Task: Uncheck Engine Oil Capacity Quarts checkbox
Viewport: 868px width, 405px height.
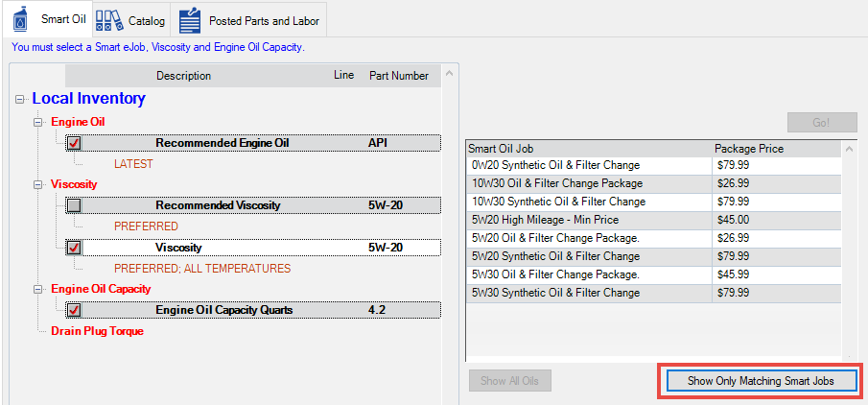Action: click(74, 310)
